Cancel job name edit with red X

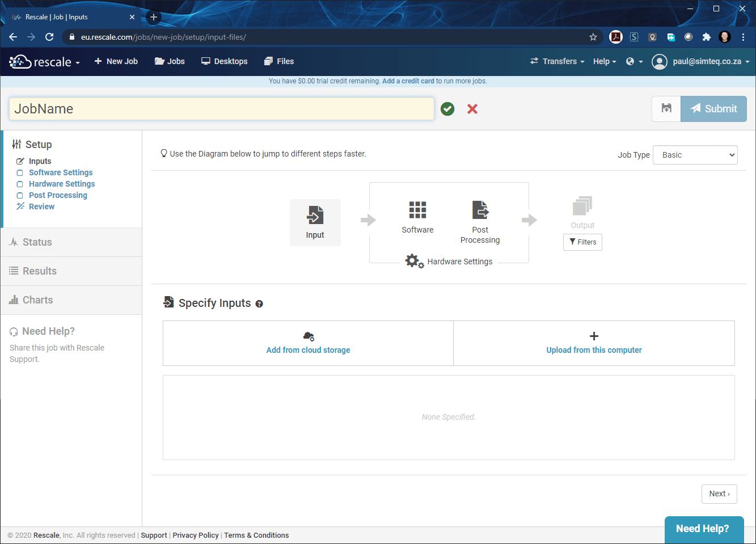click(472, 109)
